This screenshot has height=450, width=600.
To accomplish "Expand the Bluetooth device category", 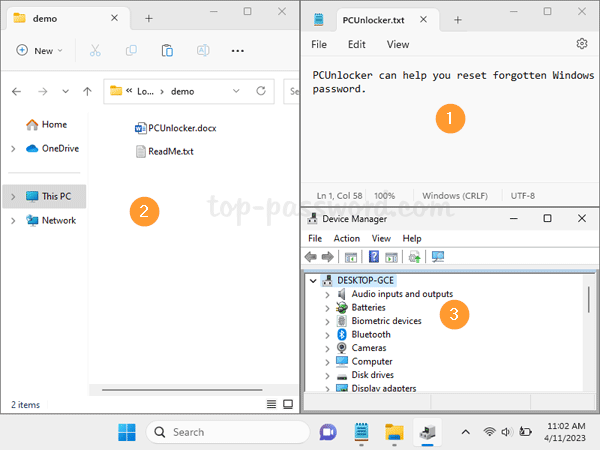I will coord(327,335).
